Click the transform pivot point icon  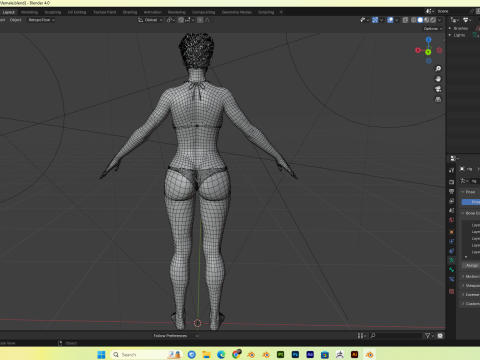coord(169,20)
